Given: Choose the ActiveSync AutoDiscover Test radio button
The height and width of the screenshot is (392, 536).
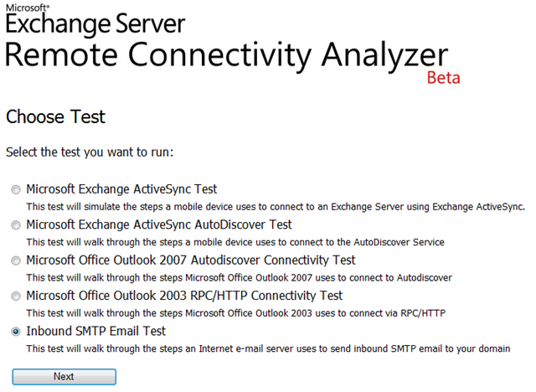Looking at the screenshot, I should (x=16, y=224).
